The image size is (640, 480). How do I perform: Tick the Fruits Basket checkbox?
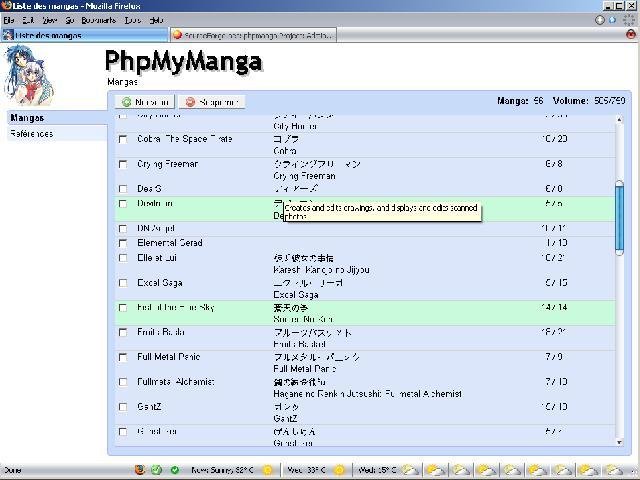tap(123, 333)
